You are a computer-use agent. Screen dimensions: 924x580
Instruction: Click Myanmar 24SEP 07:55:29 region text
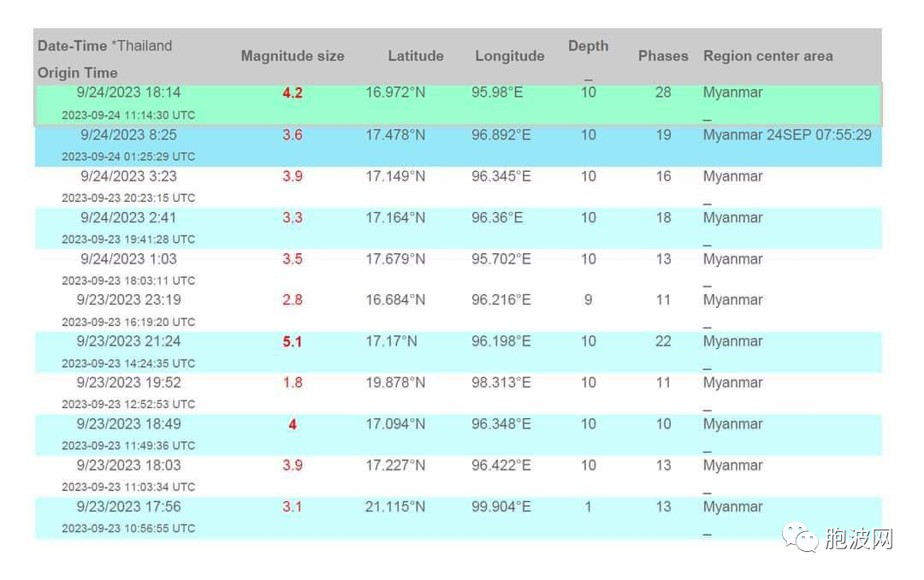tap(787, 135)
